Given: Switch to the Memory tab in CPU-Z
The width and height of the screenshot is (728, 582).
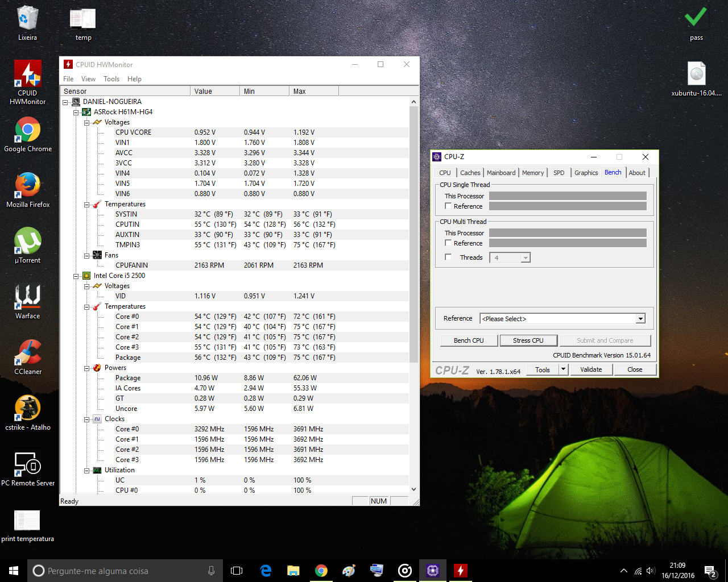Looking at the screenshot, I should coord(533,173).
